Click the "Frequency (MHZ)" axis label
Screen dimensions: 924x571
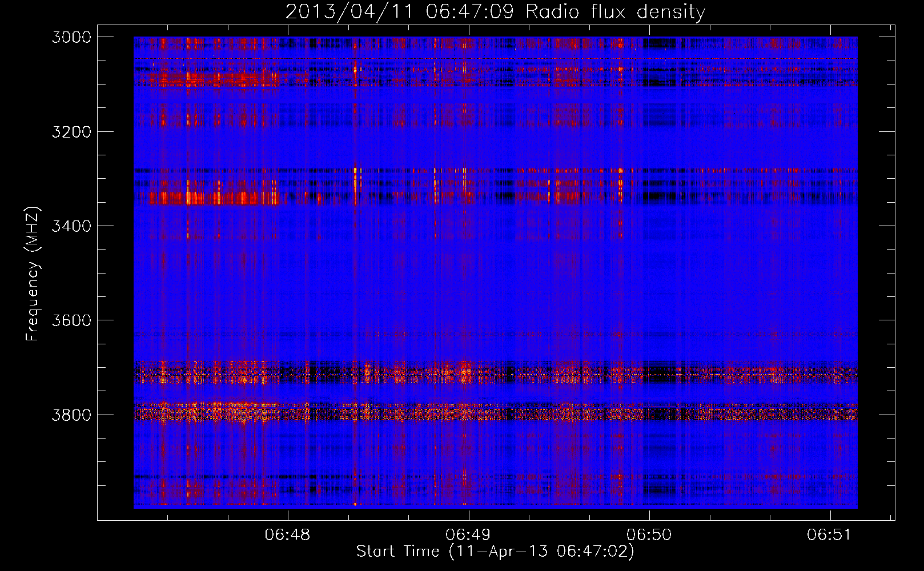33,274
